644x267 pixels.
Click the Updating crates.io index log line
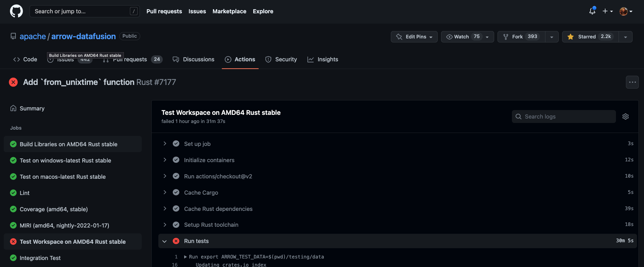[231, 264]
